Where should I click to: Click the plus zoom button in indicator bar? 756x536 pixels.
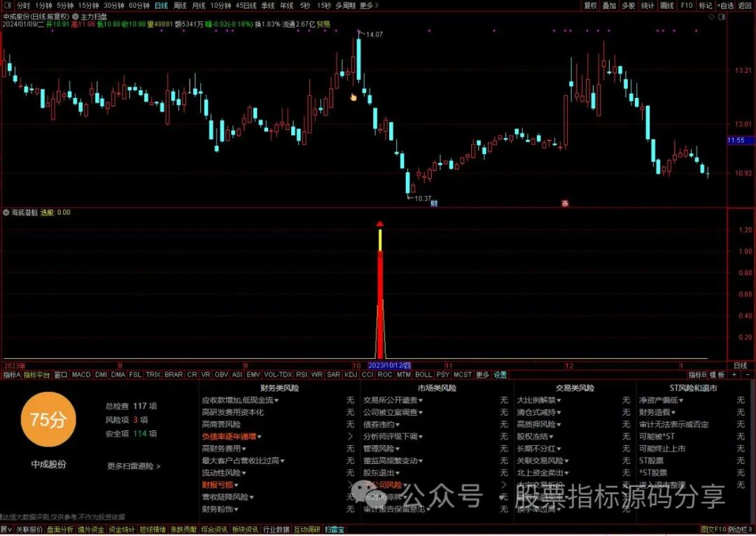point(734,374)
